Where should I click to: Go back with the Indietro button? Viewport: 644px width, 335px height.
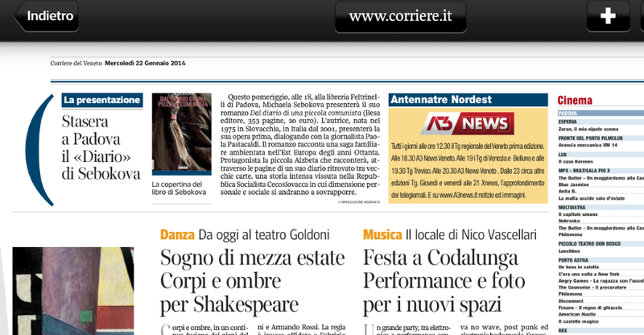(48, 16)
